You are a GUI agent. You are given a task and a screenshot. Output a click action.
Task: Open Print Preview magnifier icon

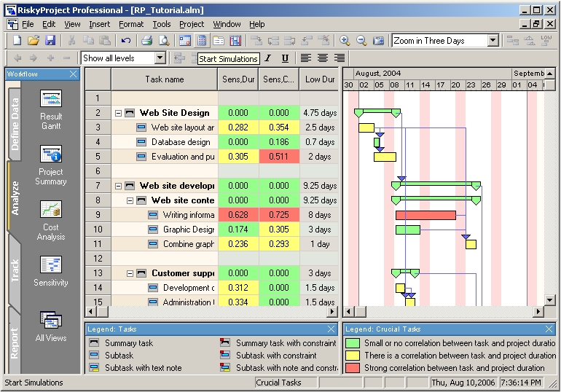(164, 40)
